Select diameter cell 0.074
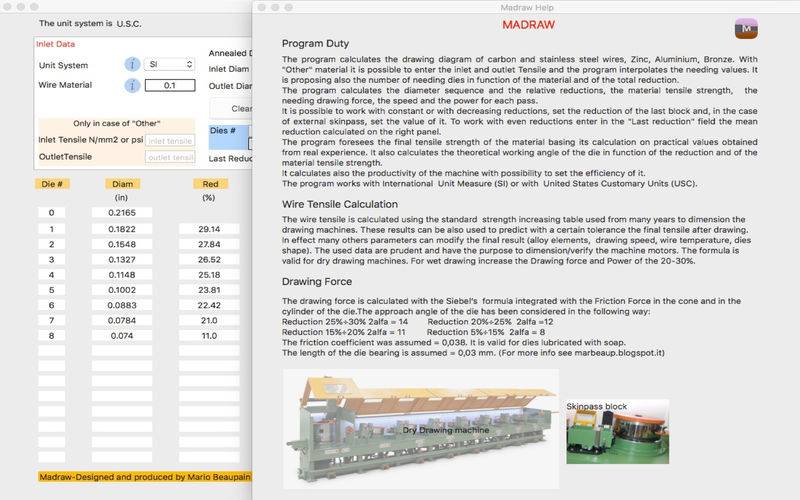 click(x=122, y=336)
